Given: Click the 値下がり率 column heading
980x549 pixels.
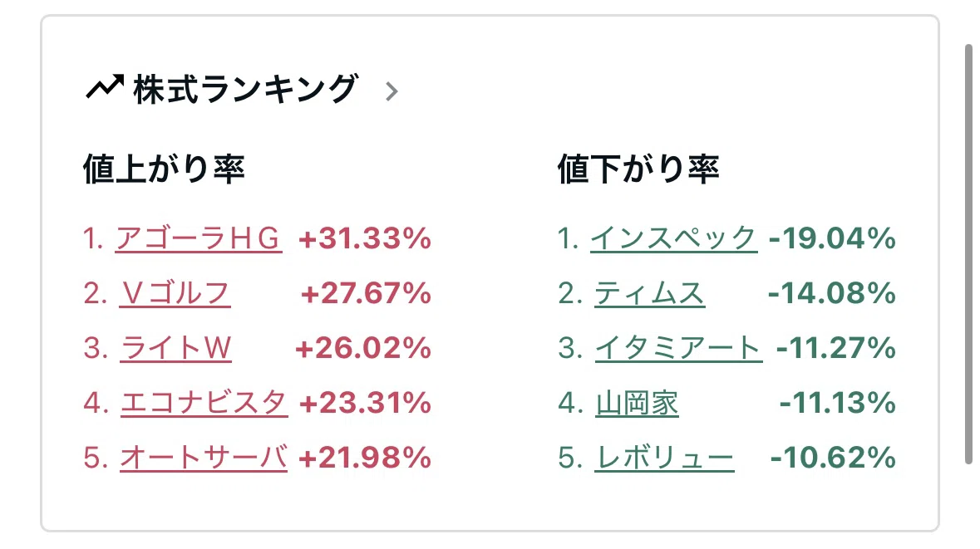Looking at the screenshot, I should pyautogui.click(x=638, y=169).
